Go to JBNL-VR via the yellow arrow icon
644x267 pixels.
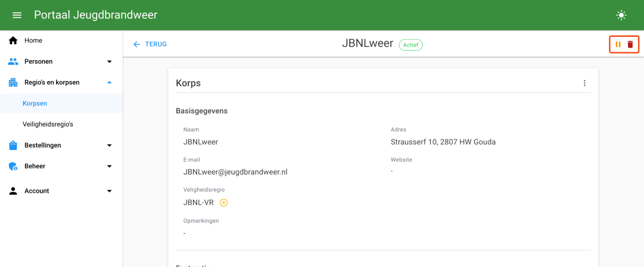pyautogui.click(x=223, y=202)
